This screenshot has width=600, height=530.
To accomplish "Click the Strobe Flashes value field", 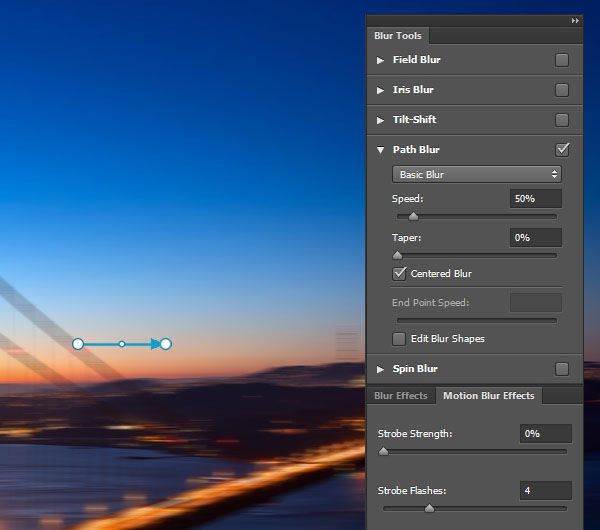I will (545, 491).
